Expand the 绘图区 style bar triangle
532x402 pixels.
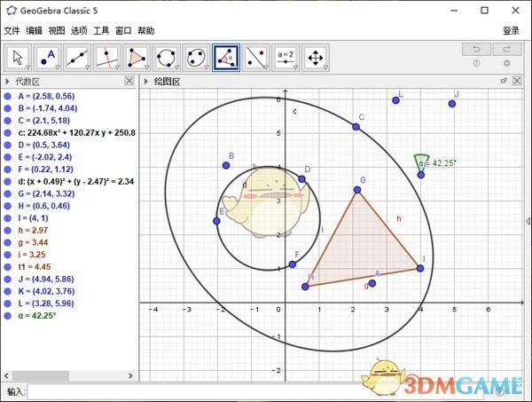146,81
